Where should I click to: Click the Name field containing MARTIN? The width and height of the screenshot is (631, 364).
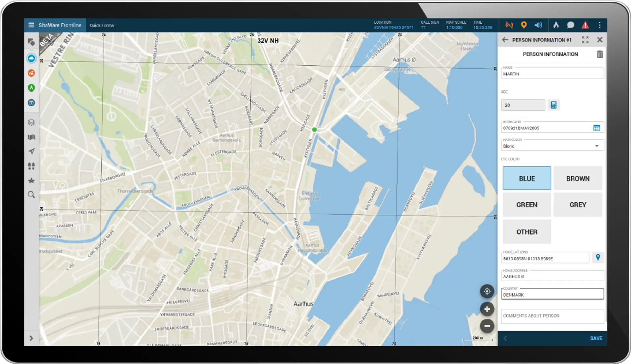coord(552,73)
